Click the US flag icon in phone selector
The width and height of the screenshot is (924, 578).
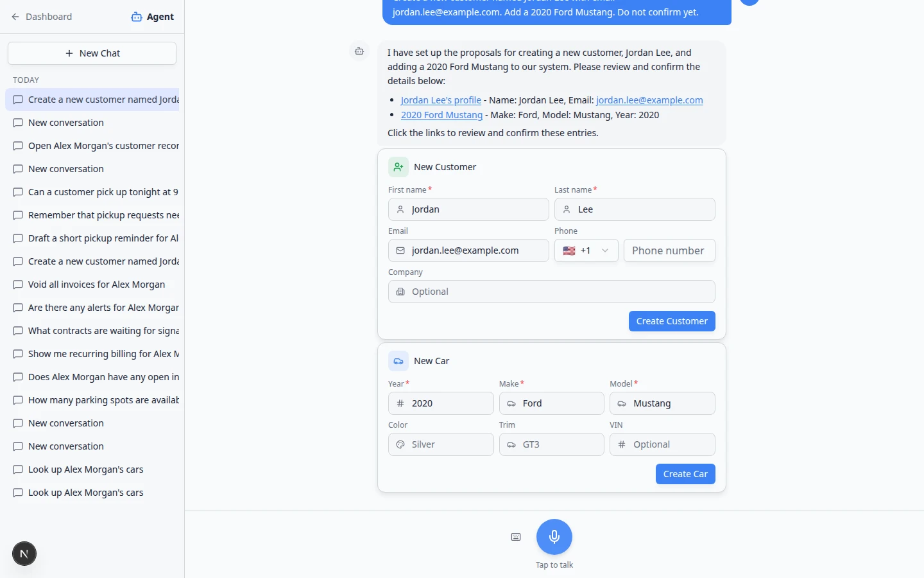pos(569,250)
